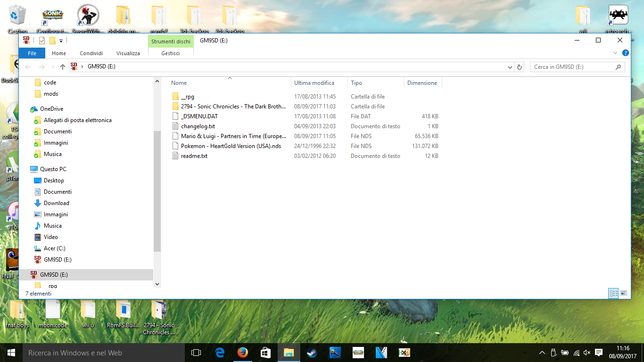Create a new folder from the quick access toolbar

(x=52, y=41)
